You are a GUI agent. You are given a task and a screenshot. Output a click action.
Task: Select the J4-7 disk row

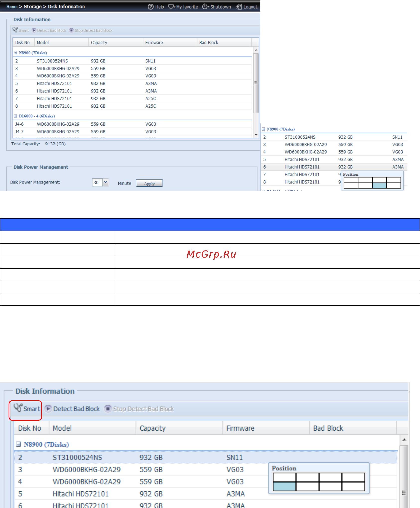(x=132, y=132)
